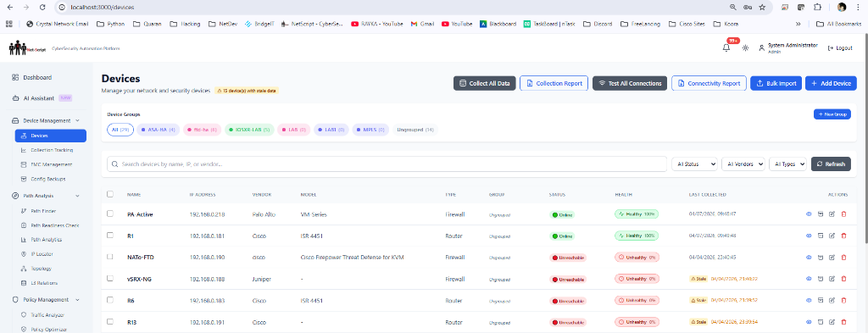Open the All Status filter dropdown
868x333 pixels.
[694, 164]
